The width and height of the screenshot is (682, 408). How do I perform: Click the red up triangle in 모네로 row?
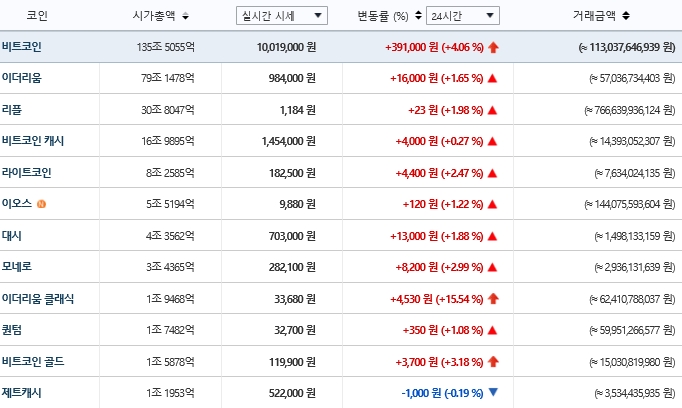(x=492, y=267)
